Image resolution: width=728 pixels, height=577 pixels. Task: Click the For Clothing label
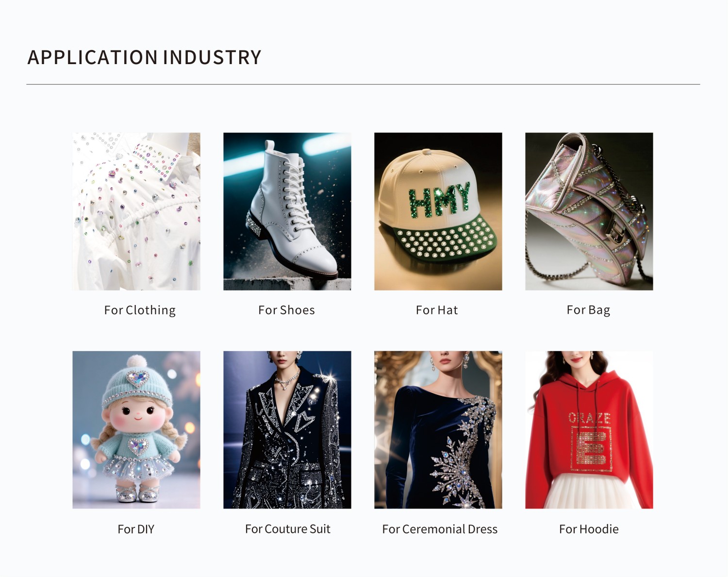point(140,310)
